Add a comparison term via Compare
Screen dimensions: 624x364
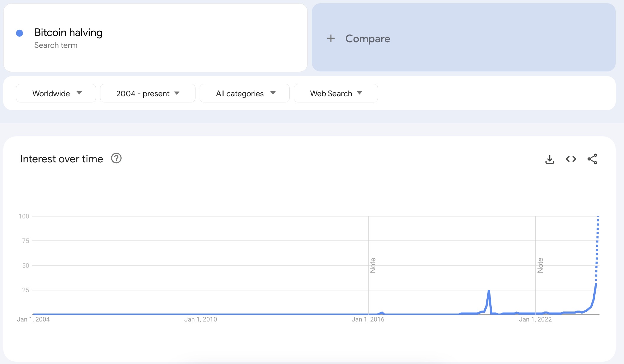(464, 37)
